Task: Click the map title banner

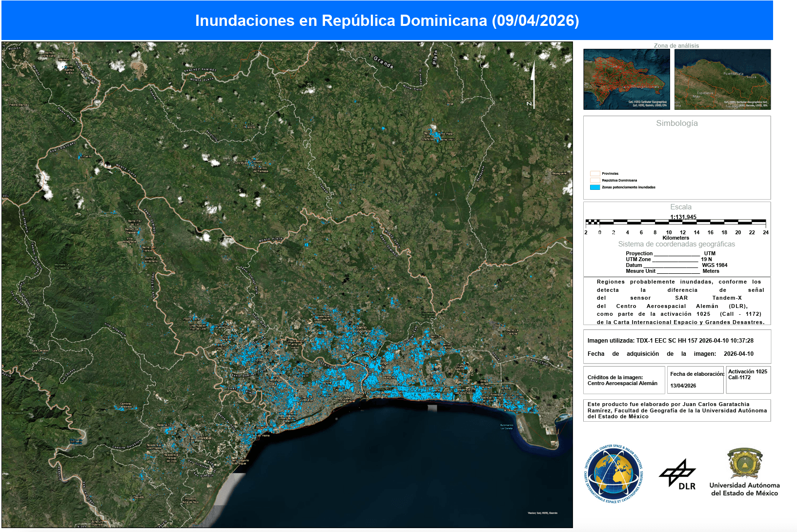Action: point(387,20)
